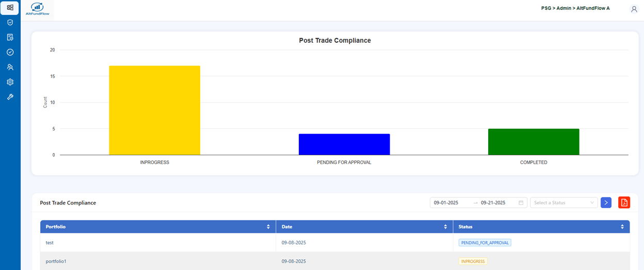Open the document report icon in sidebar
The height and width of the screenshot is (270, 644).
pyautogui.click(x=10, y=37)
